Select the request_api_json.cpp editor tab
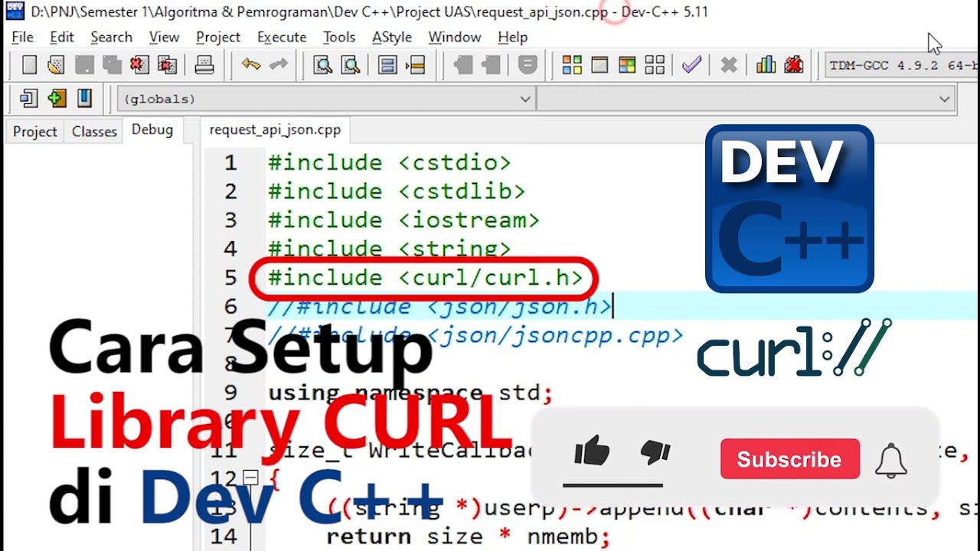Viewport: 980px width, 551px height. tap(275, 130)
